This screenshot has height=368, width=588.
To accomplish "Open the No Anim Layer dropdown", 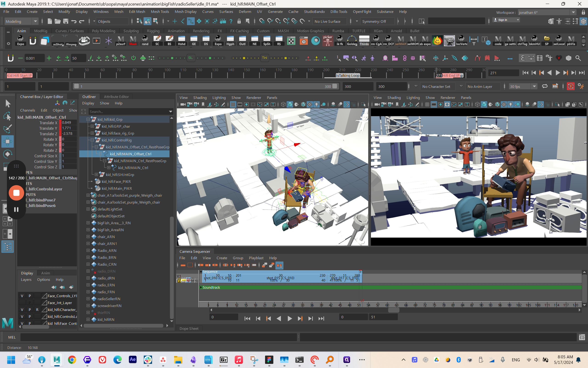I will coord(483,86).
